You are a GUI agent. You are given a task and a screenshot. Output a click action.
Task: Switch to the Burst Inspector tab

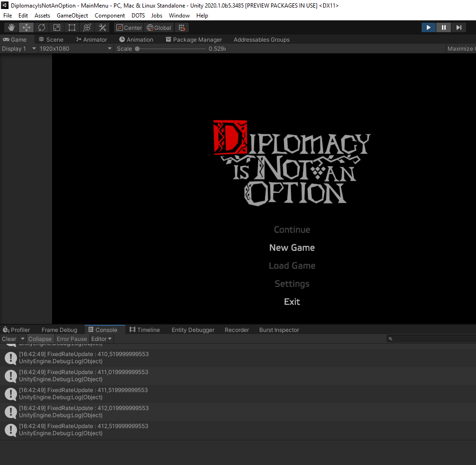tap(279, 330)
